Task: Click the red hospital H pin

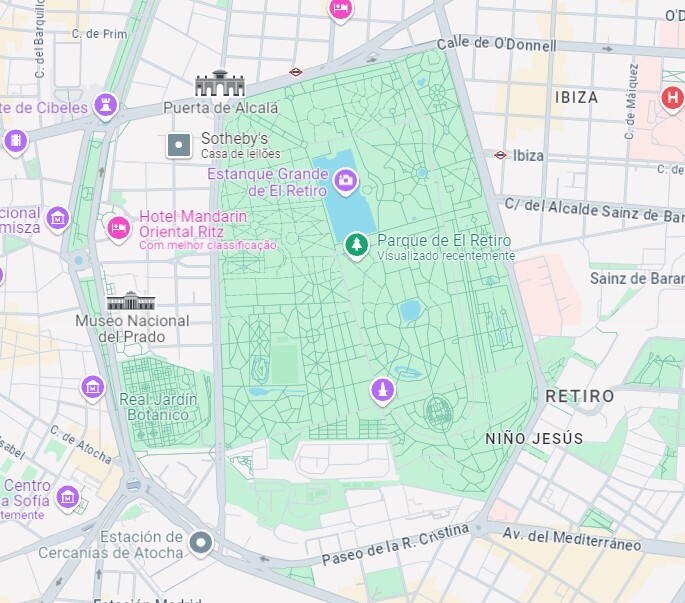Action: [672, 98]
